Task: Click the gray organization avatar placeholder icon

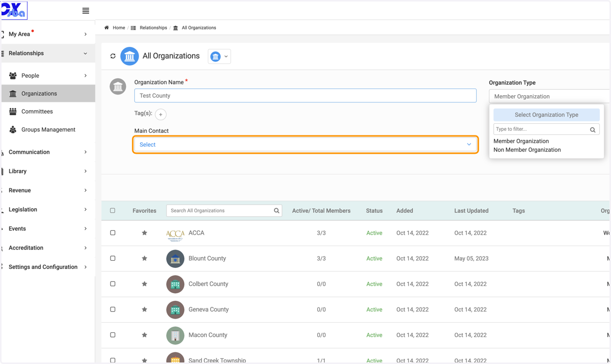Action: pyautogui.click(x=118, y=87)
